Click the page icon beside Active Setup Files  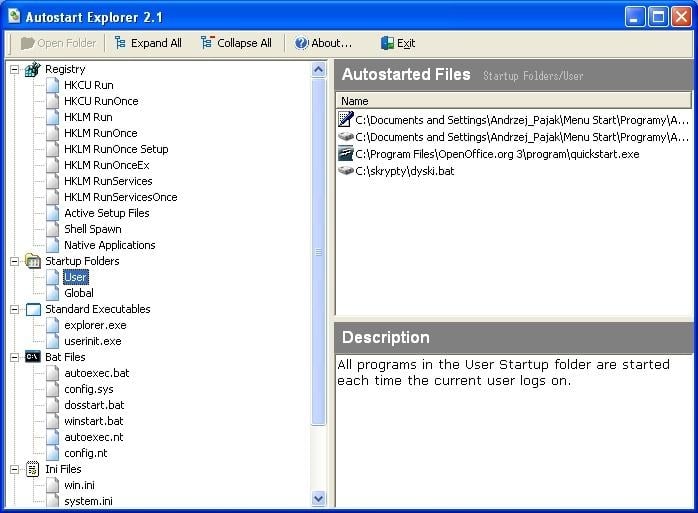coord(53,213)
